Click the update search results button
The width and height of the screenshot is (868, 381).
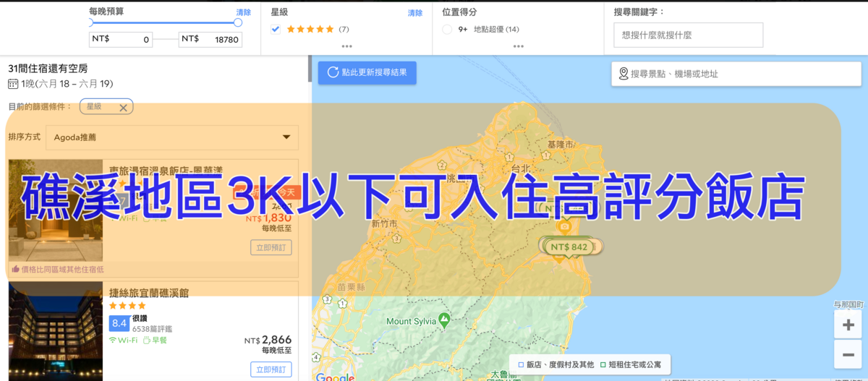pos(367,72)
